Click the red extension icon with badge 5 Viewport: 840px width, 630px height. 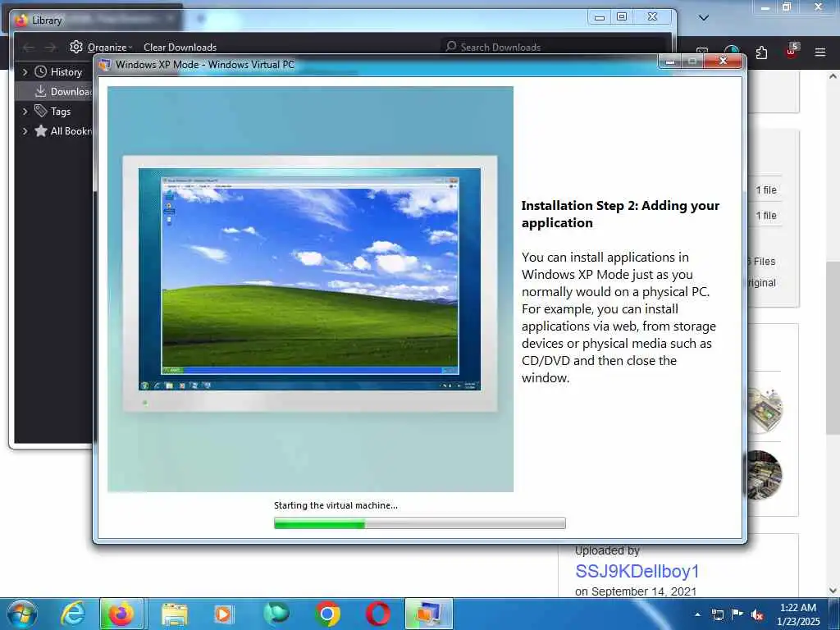792,52
